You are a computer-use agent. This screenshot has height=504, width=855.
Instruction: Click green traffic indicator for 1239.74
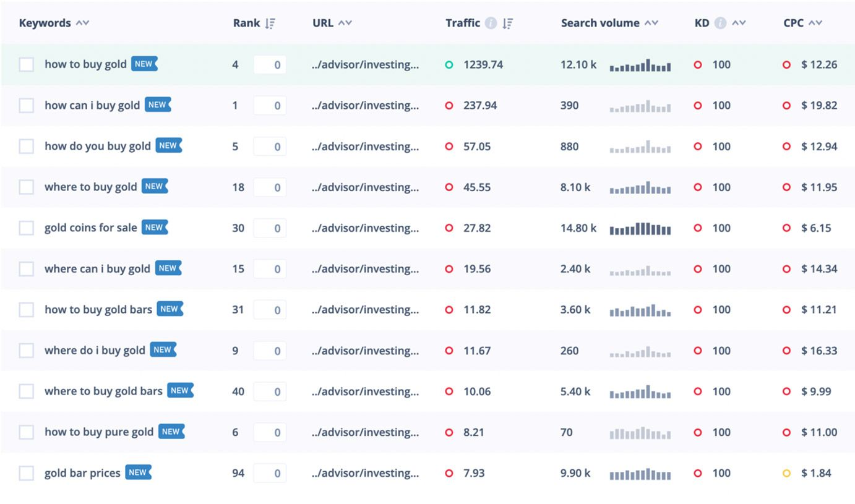click(449, 64)
